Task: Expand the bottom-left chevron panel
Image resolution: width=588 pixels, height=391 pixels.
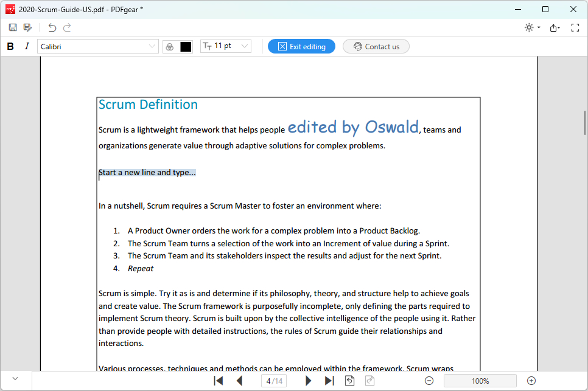Action: point(15,379)
